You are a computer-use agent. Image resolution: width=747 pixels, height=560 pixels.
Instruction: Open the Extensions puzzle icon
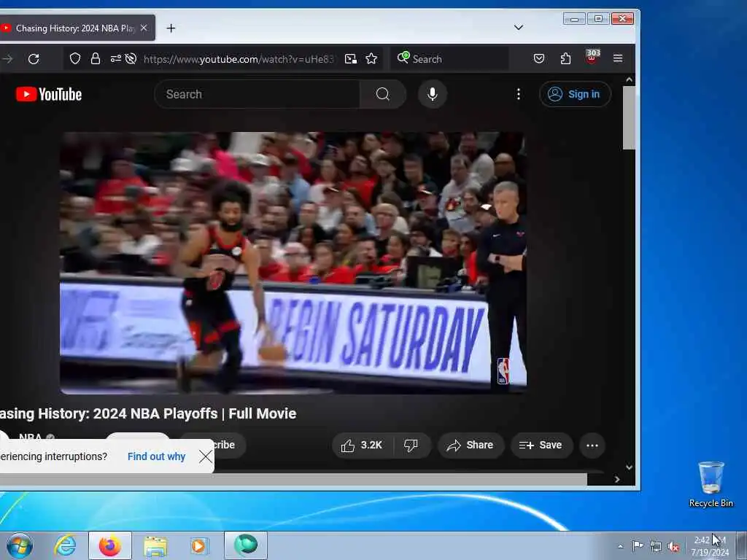(565, 58)
